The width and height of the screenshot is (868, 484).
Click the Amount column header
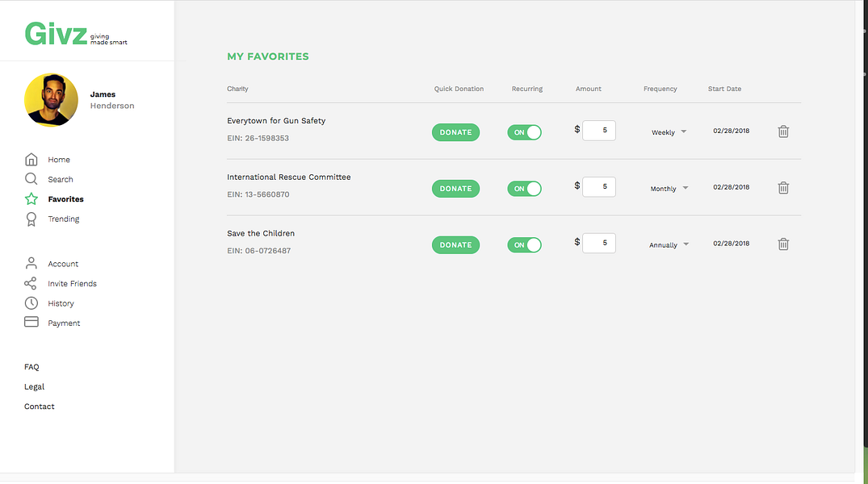click(589, 89)
